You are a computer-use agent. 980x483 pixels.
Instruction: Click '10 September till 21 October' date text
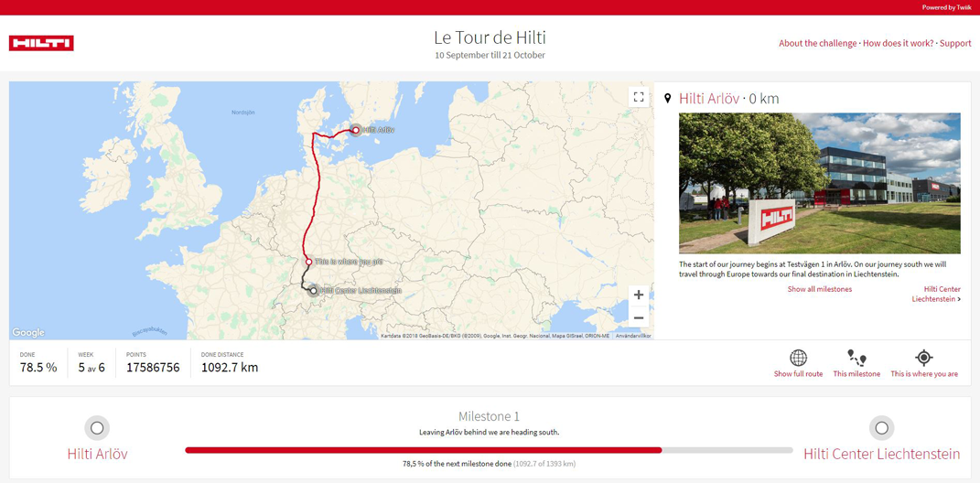pos(490,55)
